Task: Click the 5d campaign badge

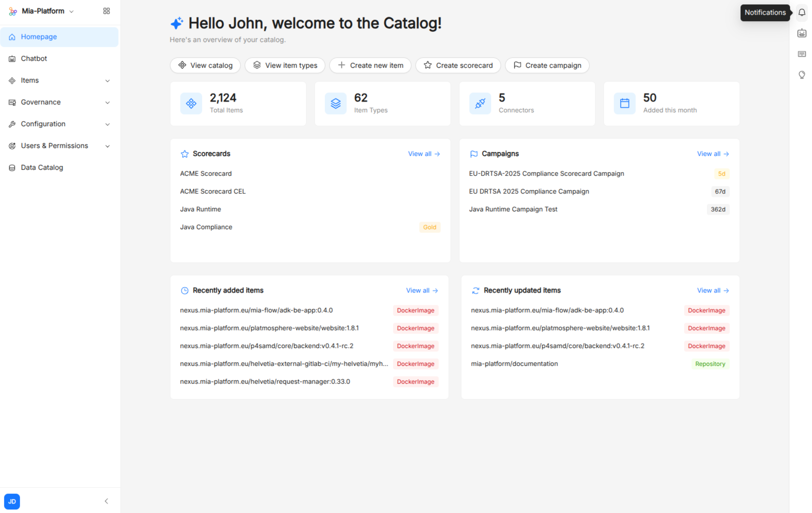Action: (722, 173)
